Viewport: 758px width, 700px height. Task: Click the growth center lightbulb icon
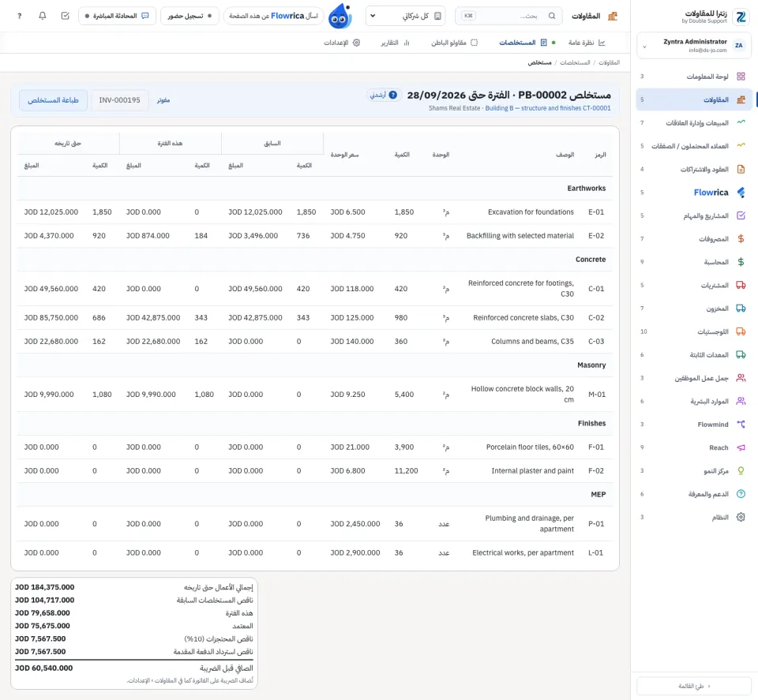coord(741,470)
